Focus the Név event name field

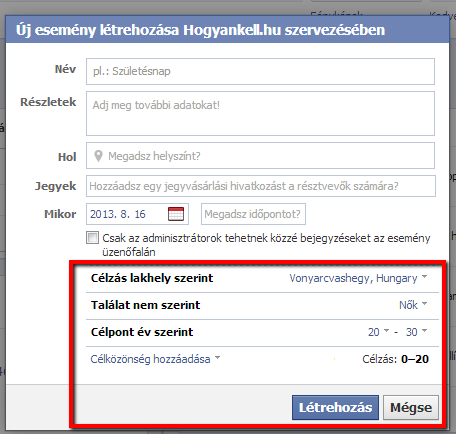260,71
